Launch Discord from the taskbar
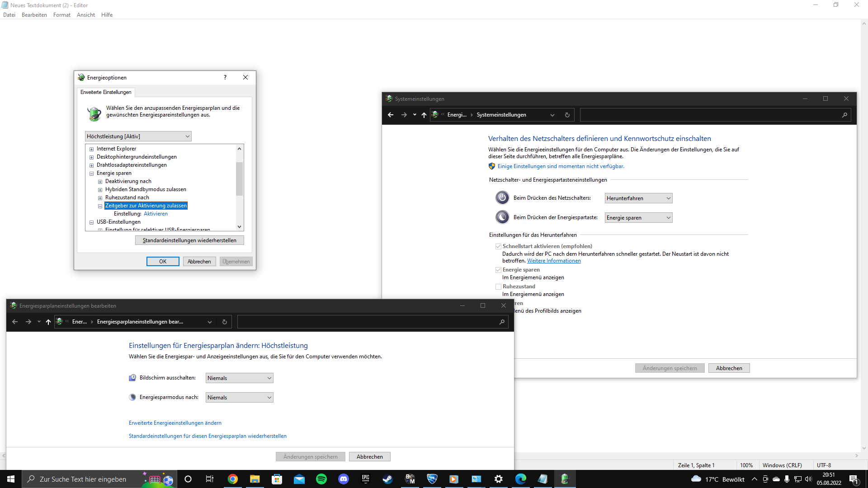The image size is (868, 488). pos(344,479)
